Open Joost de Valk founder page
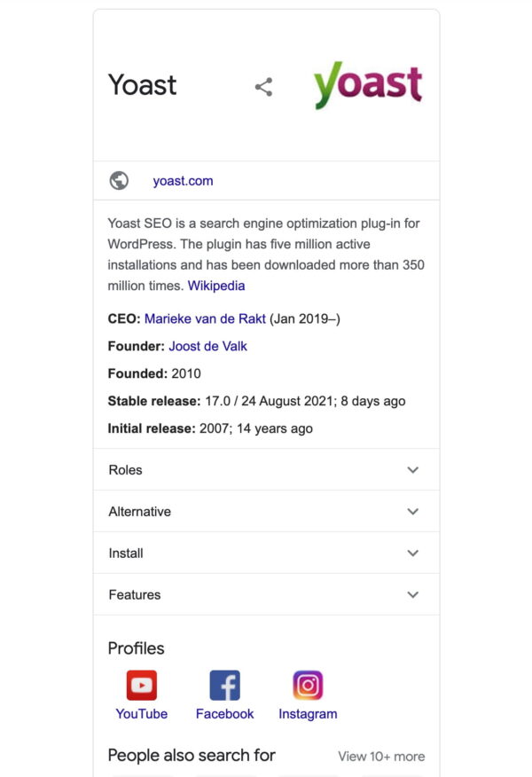 [207, 346]
